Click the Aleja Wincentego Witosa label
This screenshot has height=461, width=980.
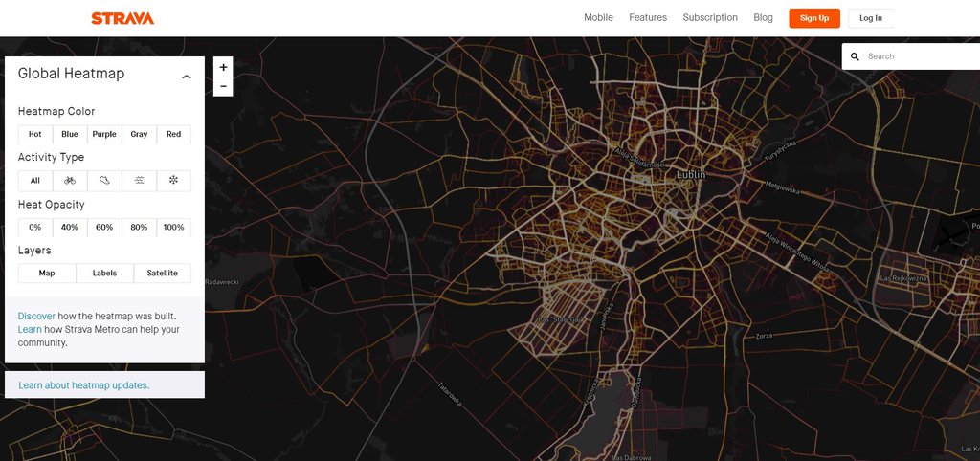pos(796,252)
